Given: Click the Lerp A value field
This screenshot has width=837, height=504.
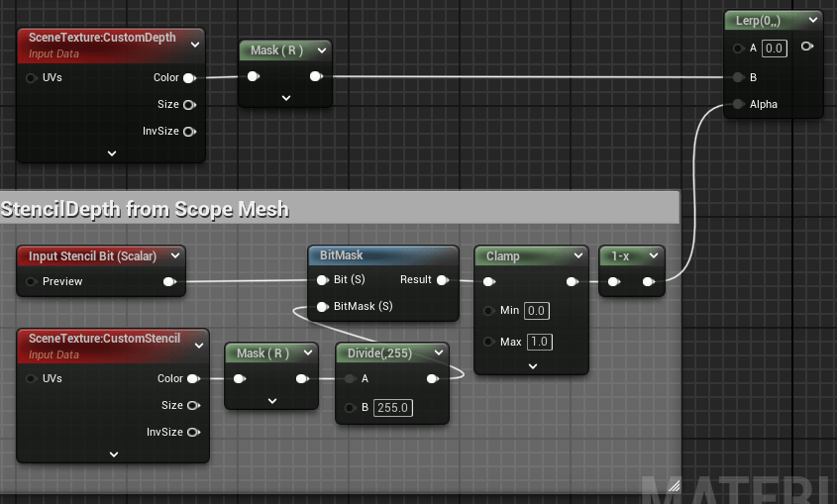Looking at the screenshot, I should 774,48.
